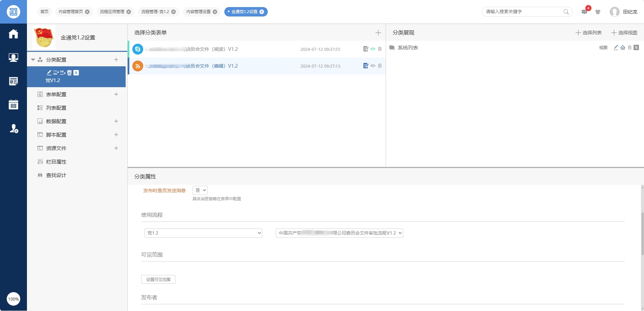
Task: Toggle the eye visibility of the 编辑 V1.2 form
Action: pyautogui.click(x=373, y=66)
